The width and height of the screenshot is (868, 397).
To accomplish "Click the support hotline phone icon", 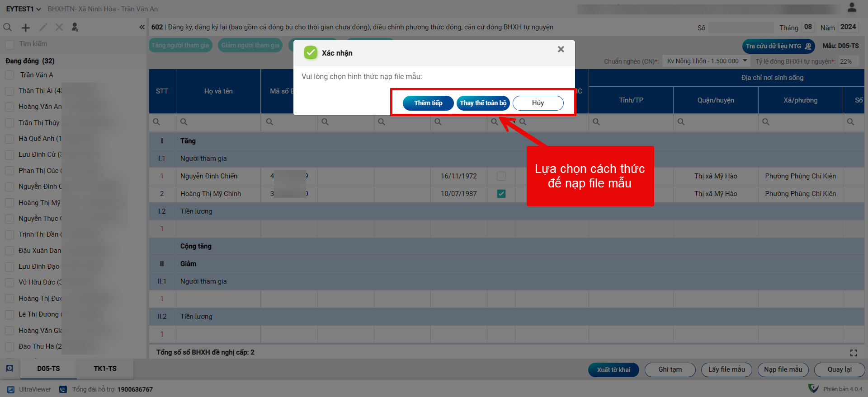I will tap(63, 389).
